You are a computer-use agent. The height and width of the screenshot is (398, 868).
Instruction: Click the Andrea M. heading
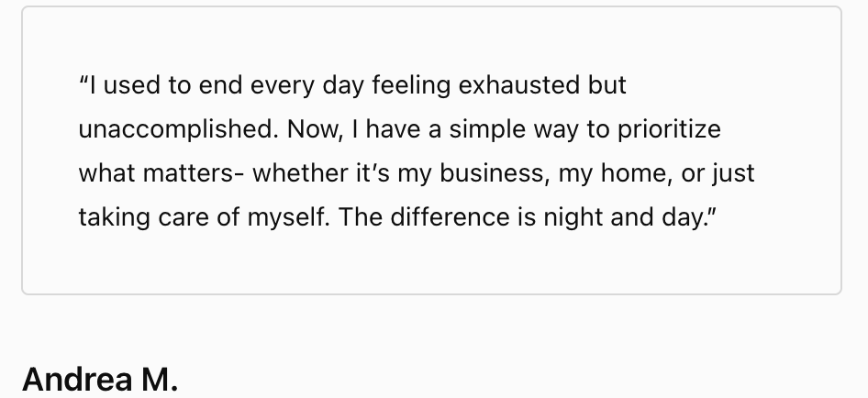pos(100,380)
